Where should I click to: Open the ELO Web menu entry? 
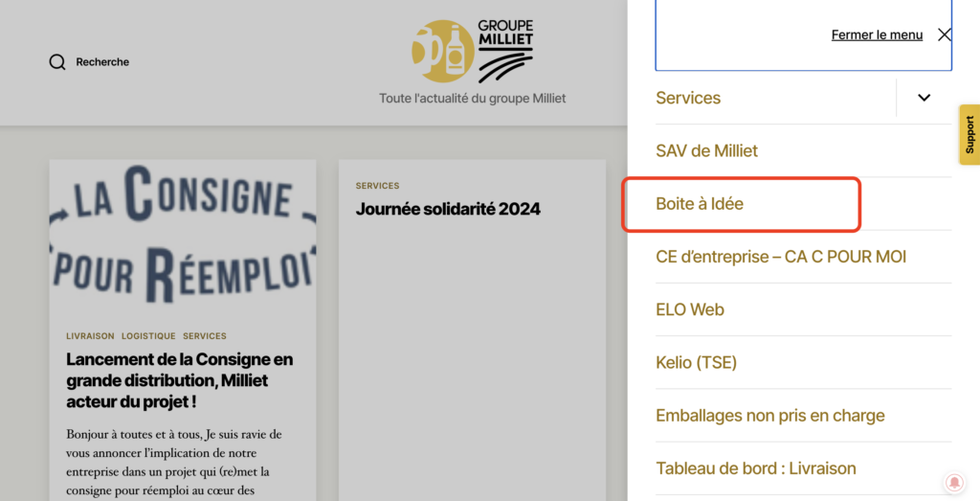(690, 309)
